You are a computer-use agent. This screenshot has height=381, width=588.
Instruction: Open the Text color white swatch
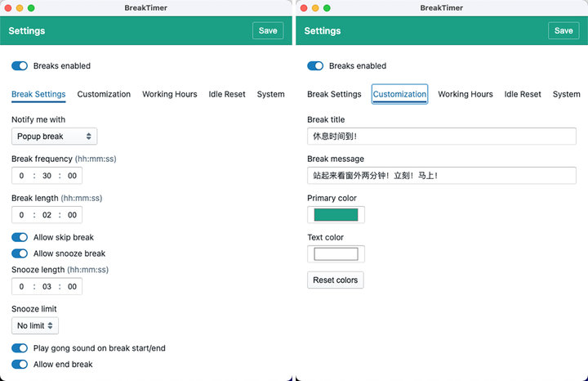(x=336, y=254)
